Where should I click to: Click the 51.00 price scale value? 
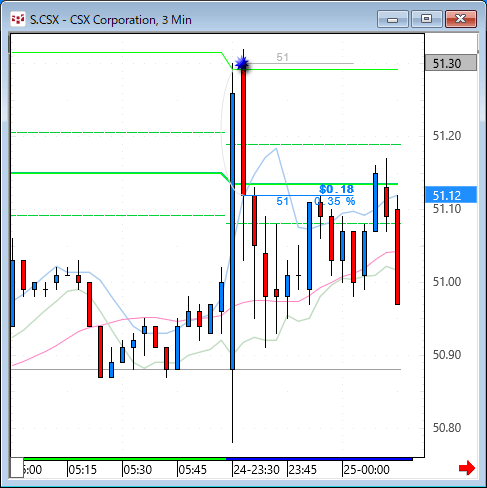tap(447, 282)
